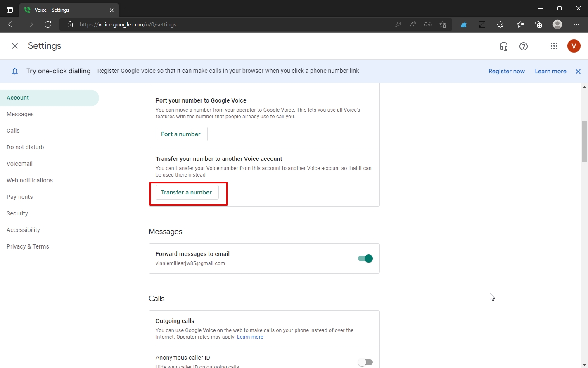This screenshot has width=588, height=368.
Task: Open the Google apps grid
Action: pyautogui.click(x=554, y=46)
